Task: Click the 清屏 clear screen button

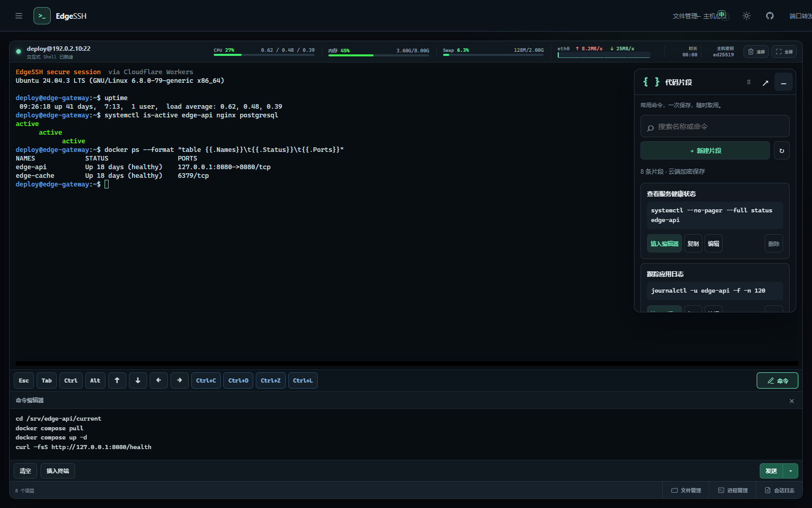Action: [756, 51]
